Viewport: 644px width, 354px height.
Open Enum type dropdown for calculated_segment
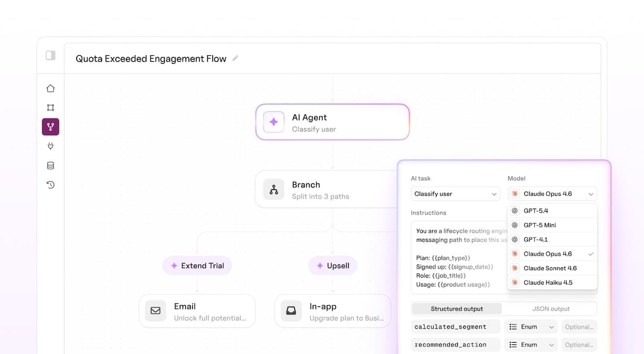tap(531, 327)
